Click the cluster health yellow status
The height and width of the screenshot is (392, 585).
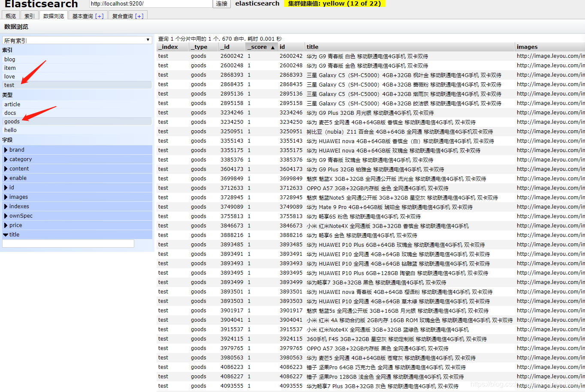(x=335, y=3)
